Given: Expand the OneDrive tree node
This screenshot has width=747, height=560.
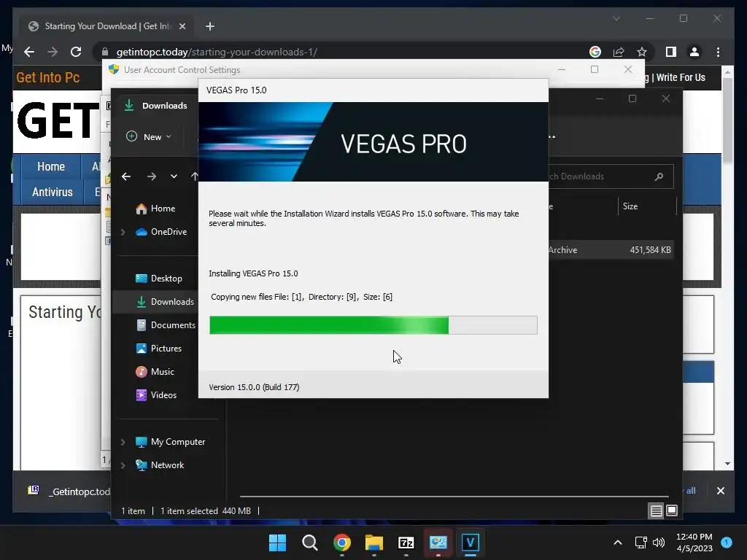Looking at the screenshot, I should pyautogui.click(x=123, y=232).
